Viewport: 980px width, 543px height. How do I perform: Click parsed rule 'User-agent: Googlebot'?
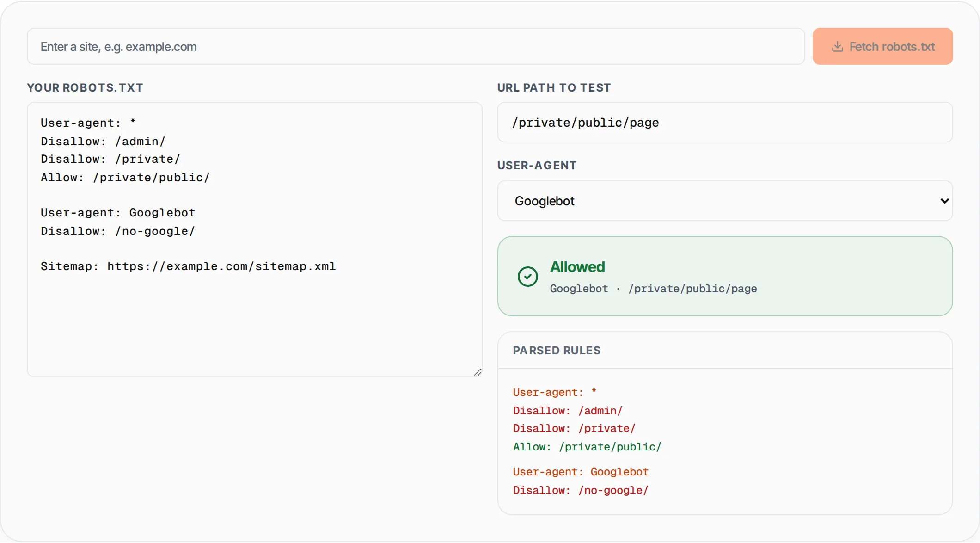click(x=581, y=472)
